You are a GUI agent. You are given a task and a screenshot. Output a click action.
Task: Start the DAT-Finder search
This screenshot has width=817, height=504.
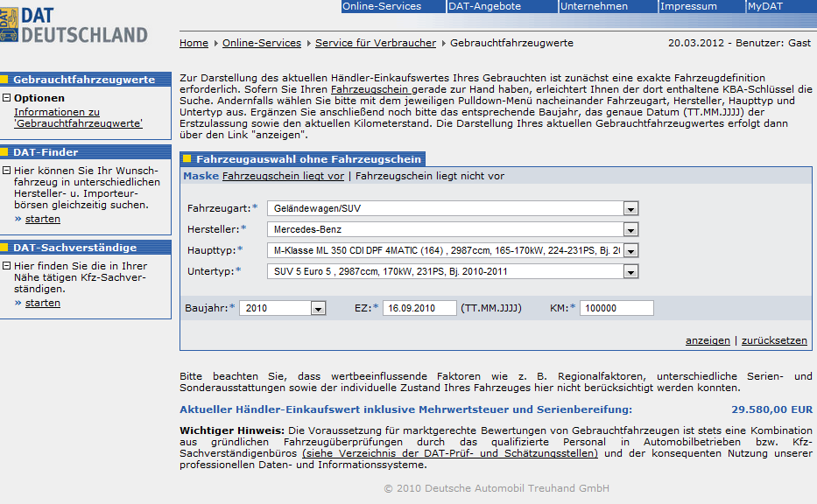[43, 220]
